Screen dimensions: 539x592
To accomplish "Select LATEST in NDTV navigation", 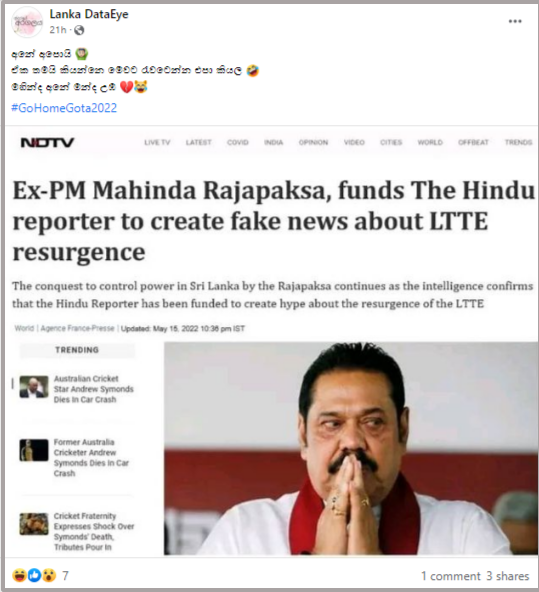I will tap(199, 142).
